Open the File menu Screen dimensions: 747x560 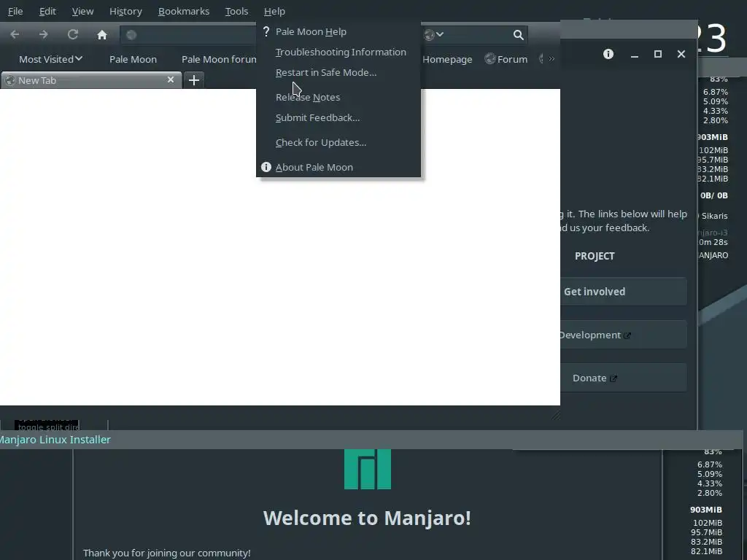[15, 11]
